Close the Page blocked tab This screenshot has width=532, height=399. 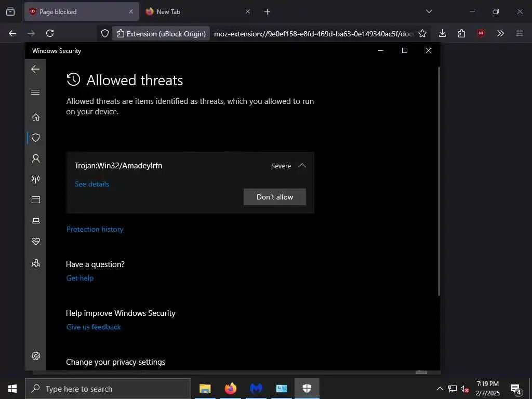click(130, 11)
